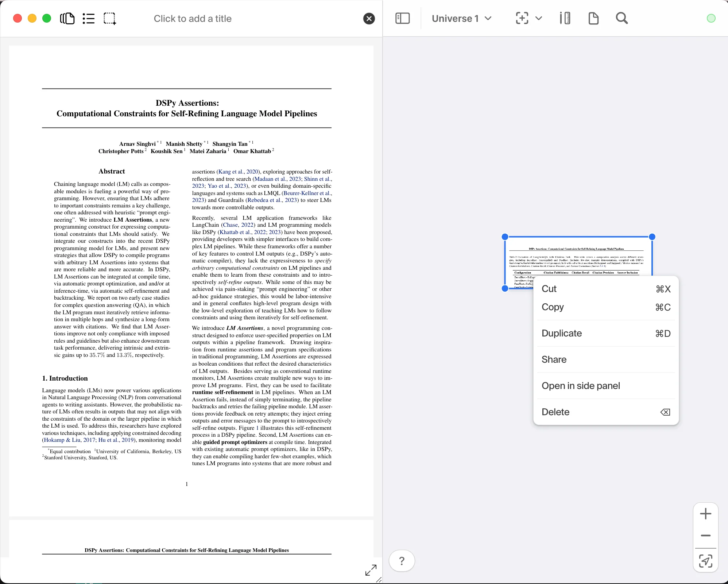Screen dimensions: 728x584
Task: Click the green status indicator circle
Action: pos(710,18)
